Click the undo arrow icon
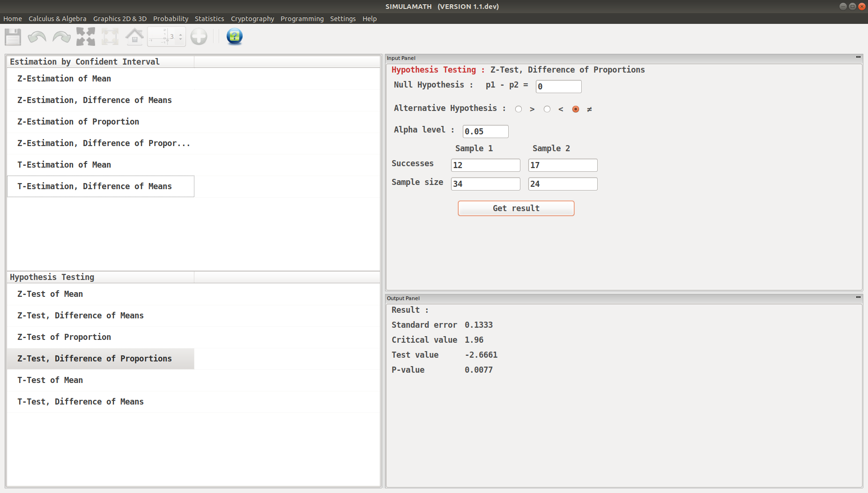Image resolution: width=868 pixels, height=493 pixels. tap(37, 37)
